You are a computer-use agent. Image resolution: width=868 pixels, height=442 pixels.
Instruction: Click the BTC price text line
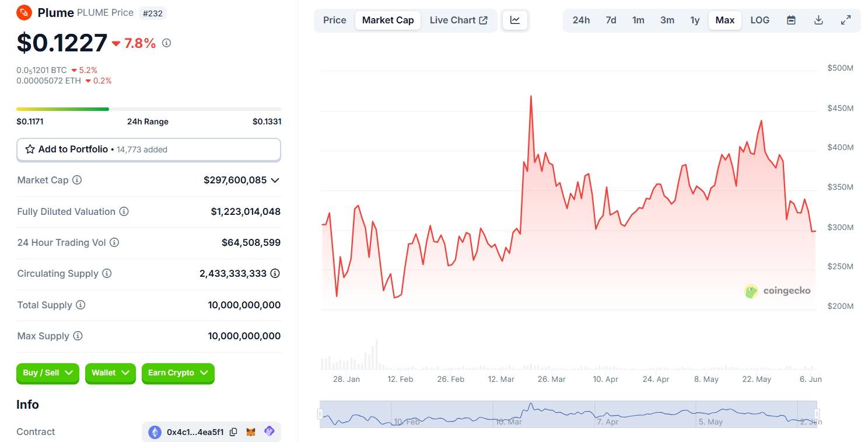(x=41, y=70)
